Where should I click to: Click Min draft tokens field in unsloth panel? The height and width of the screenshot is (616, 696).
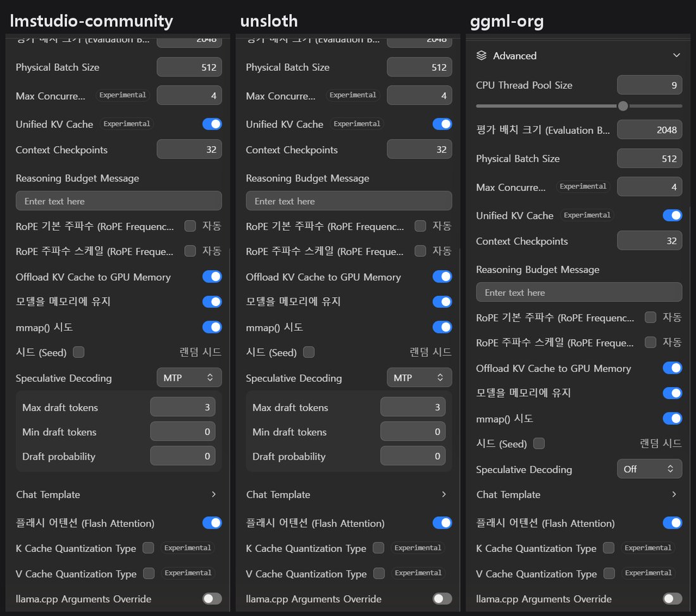413,431
